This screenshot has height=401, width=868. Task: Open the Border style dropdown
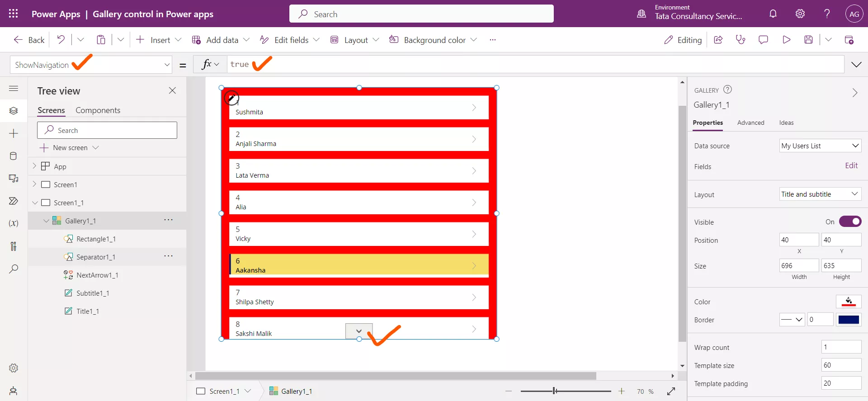(792, 320)
